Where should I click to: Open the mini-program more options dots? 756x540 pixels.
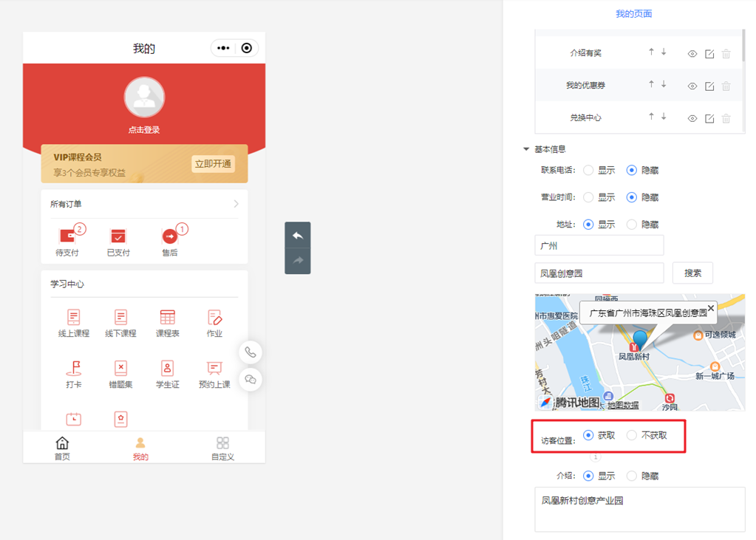[223, 48]
